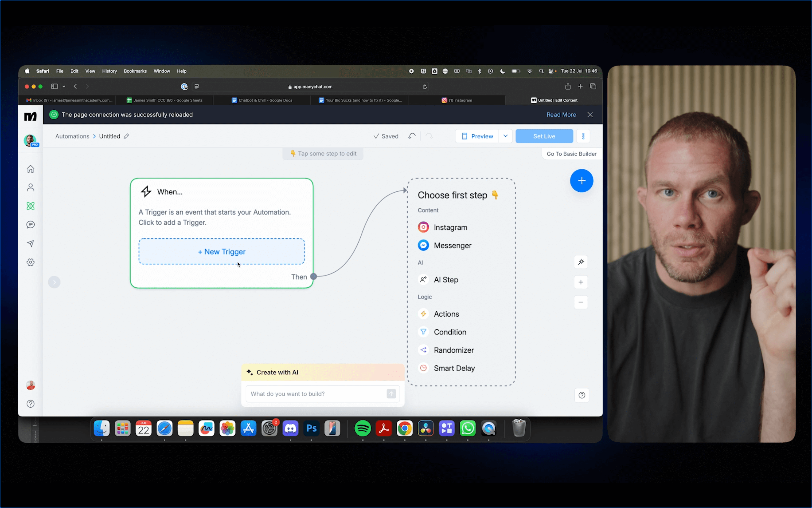Open the Contacts person icon in sidebar
812x508 pixels.
coord(31,187)
